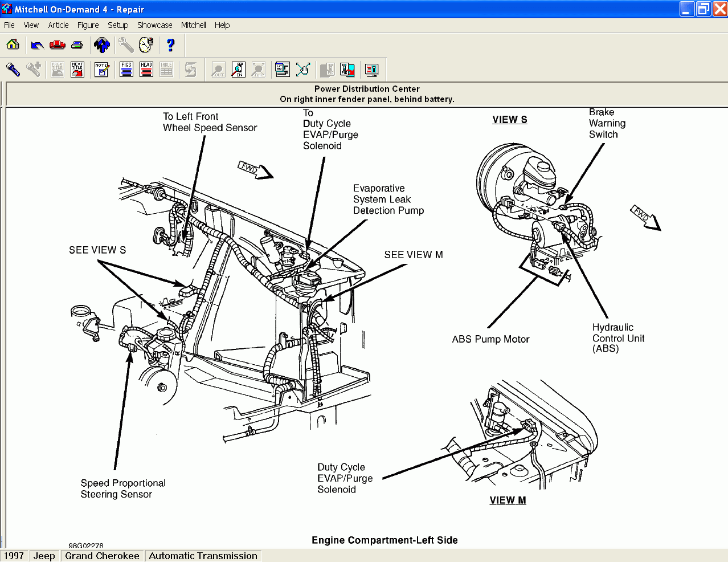The image size is (728, 562).
Task: Click the blue back arrow icon
Action: coord(38,44)
